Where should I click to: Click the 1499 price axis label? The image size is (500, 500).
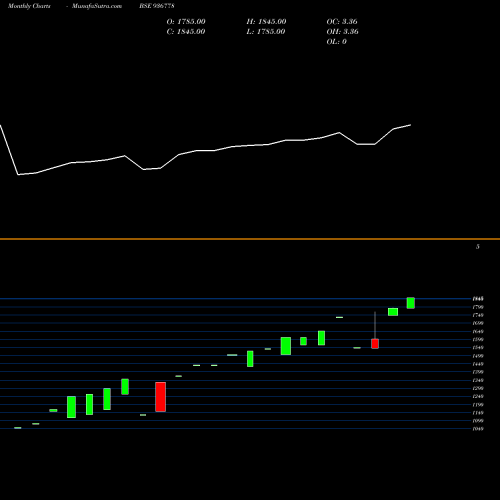pos(478,356)
